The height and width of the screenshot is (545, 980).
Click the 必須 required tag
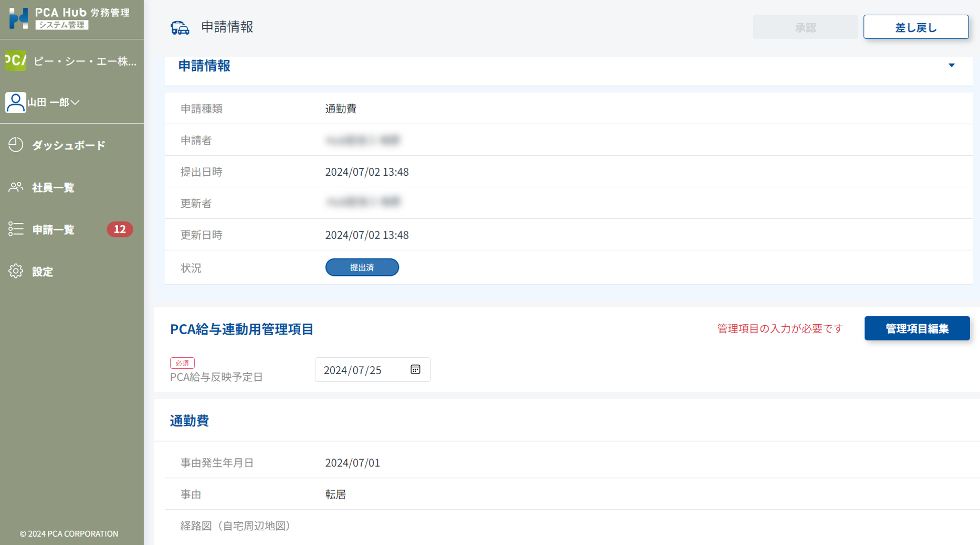tap(182, 363)
